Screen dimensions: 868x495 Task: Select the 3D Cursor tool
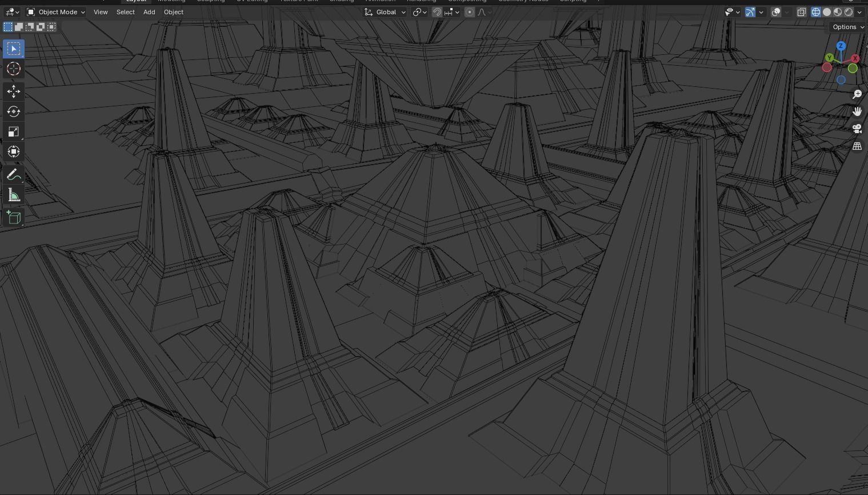(x=14, y=69)
